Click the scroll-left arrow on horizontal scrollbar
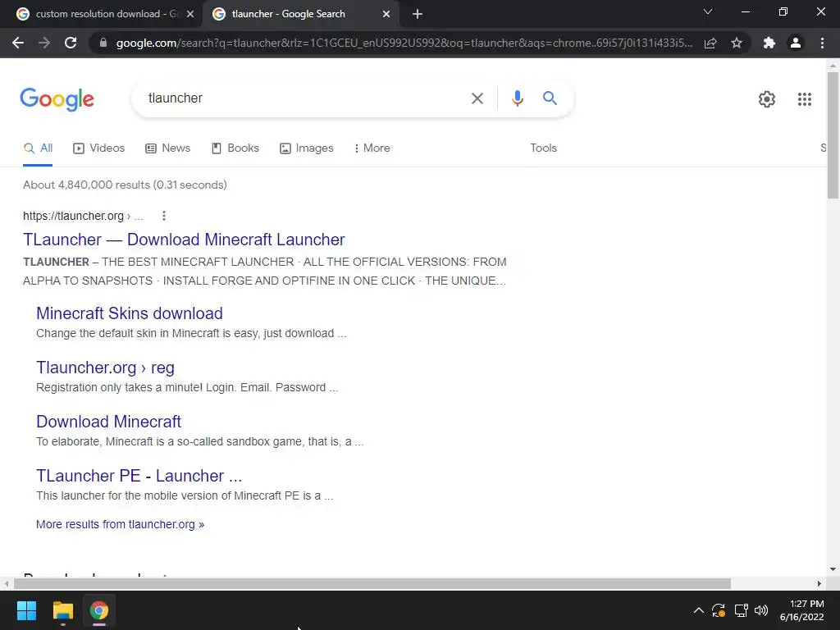Screen dimensions: 840x630 pos(6,583)
